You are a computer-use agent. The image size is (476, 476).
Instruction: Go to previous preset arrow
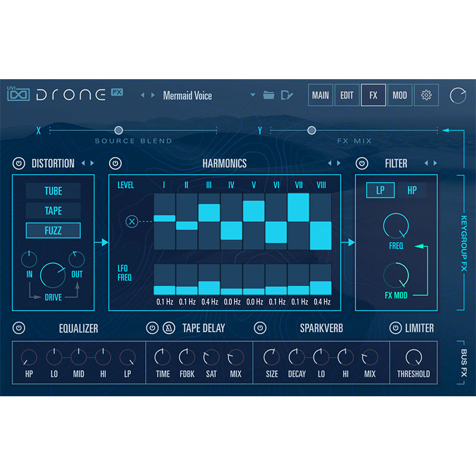tap(143, 95)
